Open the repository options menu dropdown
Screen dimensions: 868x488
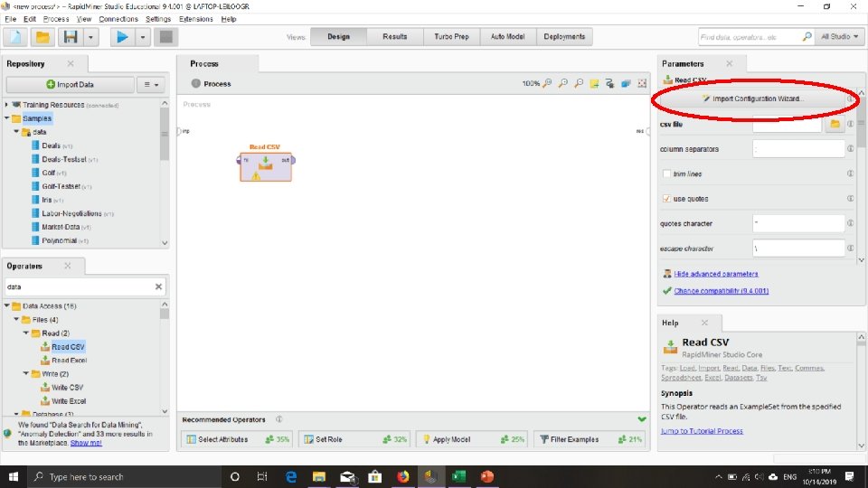click(151, 85)
